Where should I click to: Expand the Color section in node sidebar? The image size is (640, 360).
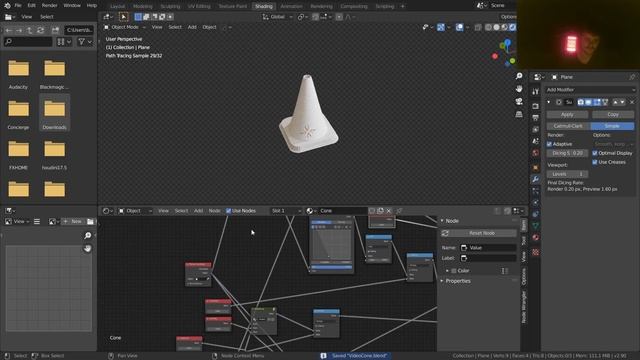click(x=447, y=271)
